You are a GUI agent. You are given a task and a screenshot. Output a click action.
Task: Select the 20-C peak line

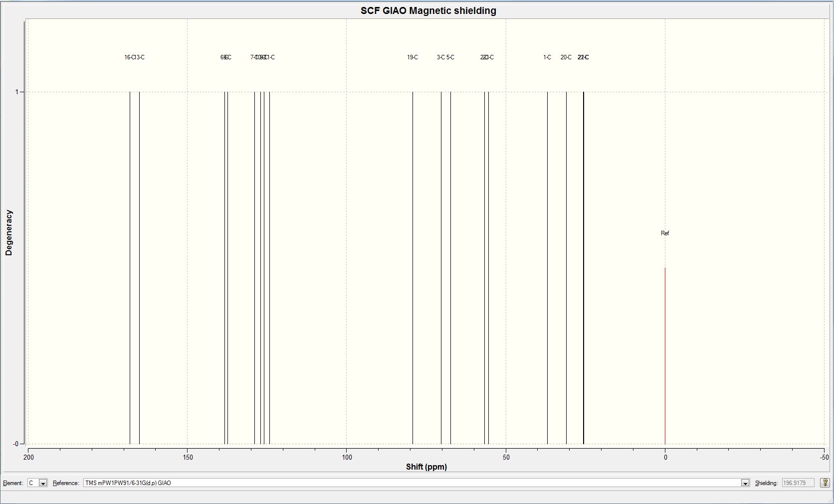pos(566,268)
